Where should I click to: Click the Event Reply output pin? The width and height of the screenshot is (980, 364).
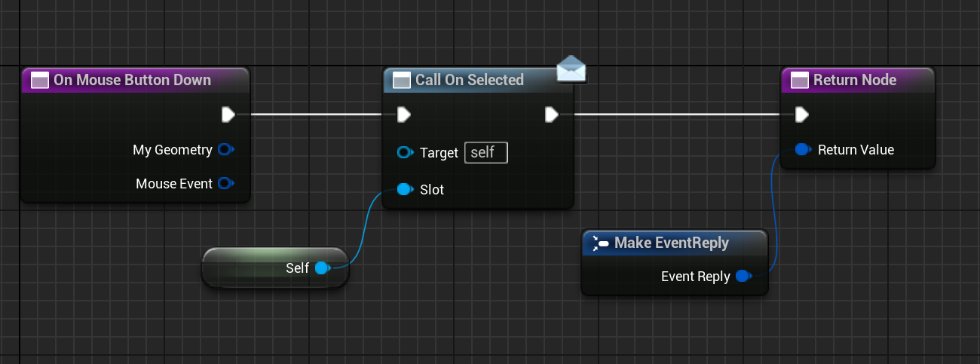(x=743, y=277)
